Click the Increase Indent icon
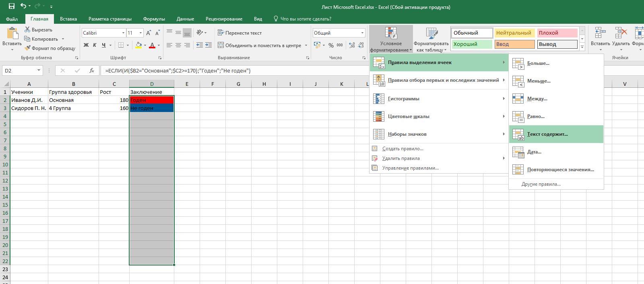 (208, 46)
